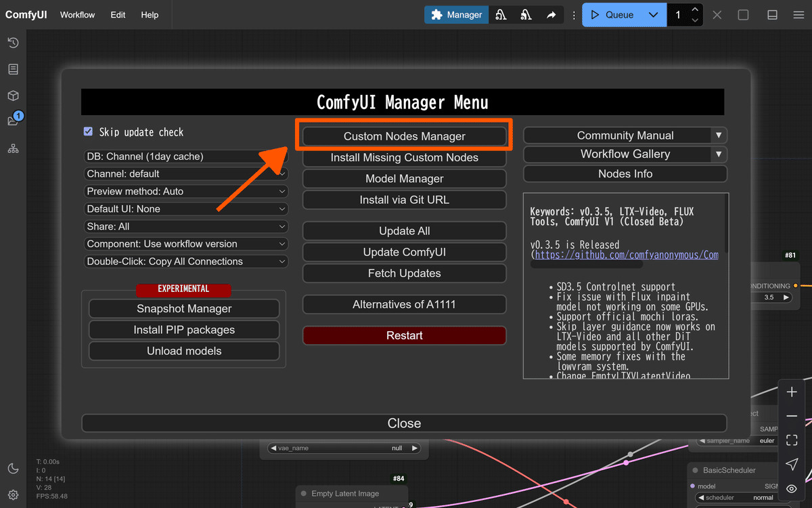Open Model Manager
The width and height of the screenshot is (812, 508).
pos(405,179)
